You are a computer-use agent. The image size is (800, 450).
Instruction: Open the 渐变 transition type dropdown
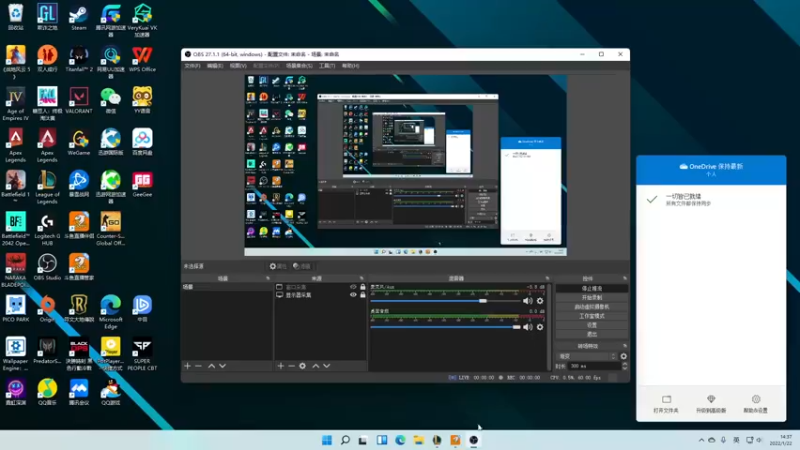587,356
